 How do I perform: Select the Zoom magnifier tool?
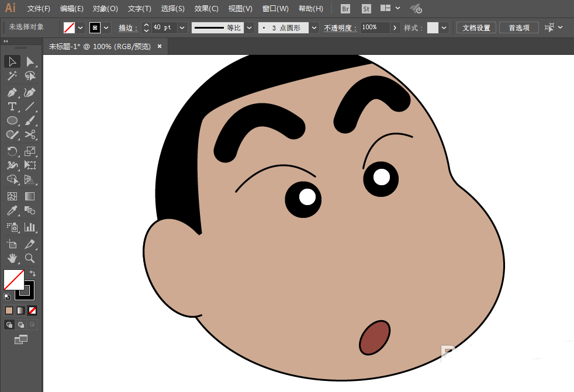30,258
